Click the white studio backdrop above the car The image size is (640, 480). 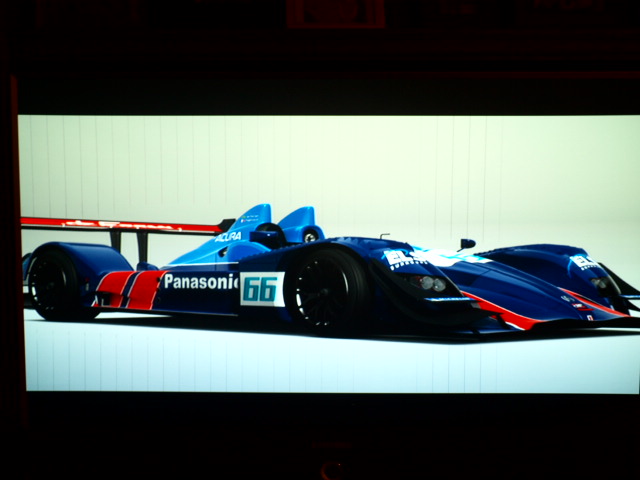400,170
